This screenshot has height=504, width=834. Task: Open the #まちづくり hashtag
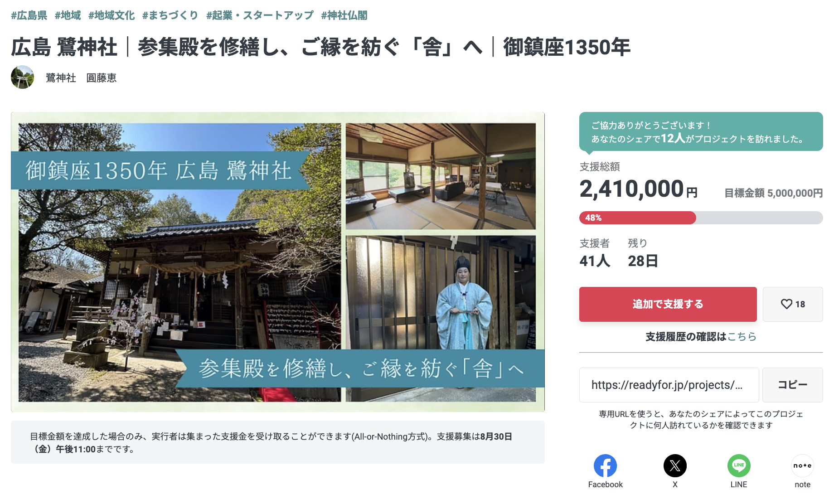(x=170, y=15)
